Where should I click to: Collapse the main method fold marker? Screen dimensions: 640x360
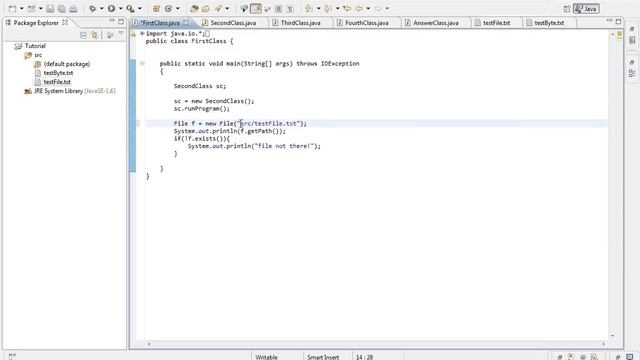[x=142, y=63]
